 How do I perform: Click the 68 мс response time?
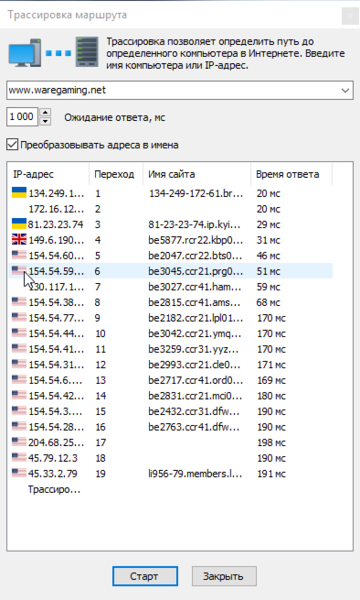[x=268, y=302]
